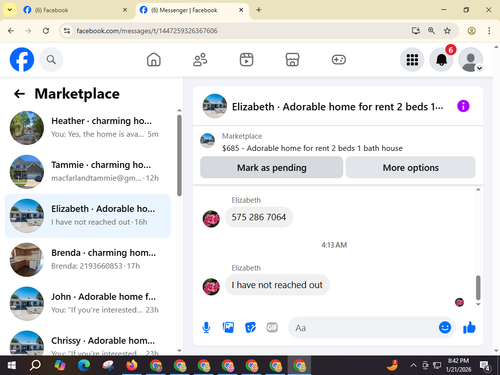500x375 pixels.
Task: Open conversation info purple icon
Action: (x=463, y=106)
